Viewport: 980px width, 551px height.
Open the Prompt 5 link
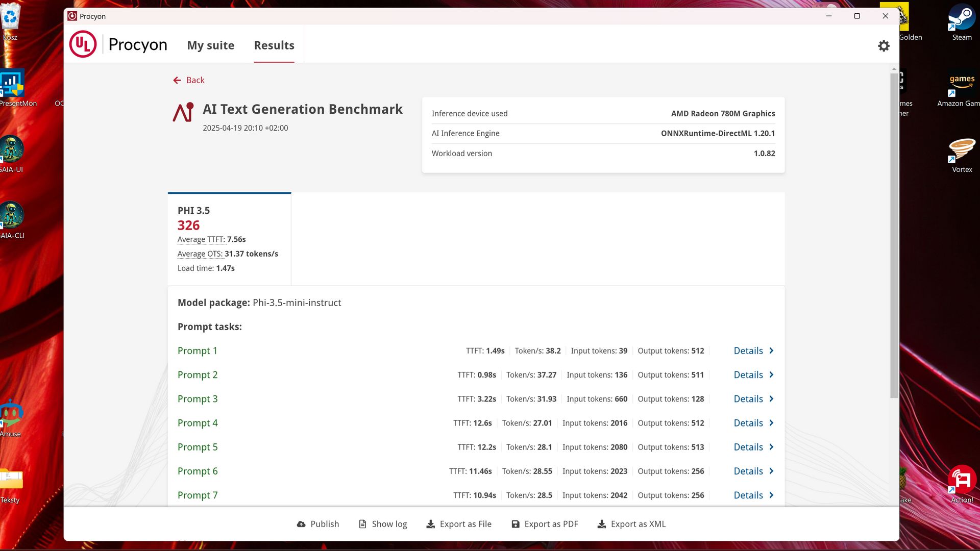198,447
